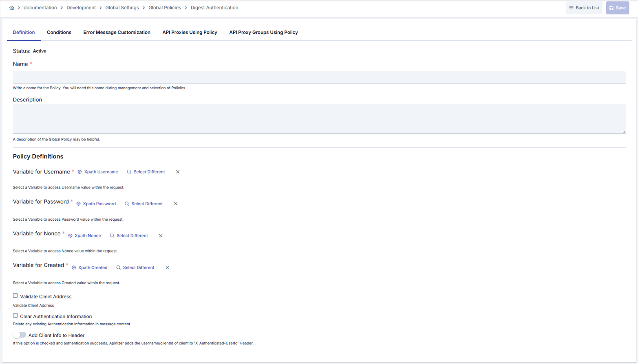Open settings for Xpath Password variable
The width and height of the screenshot is (638, 364).
(78, 204)
